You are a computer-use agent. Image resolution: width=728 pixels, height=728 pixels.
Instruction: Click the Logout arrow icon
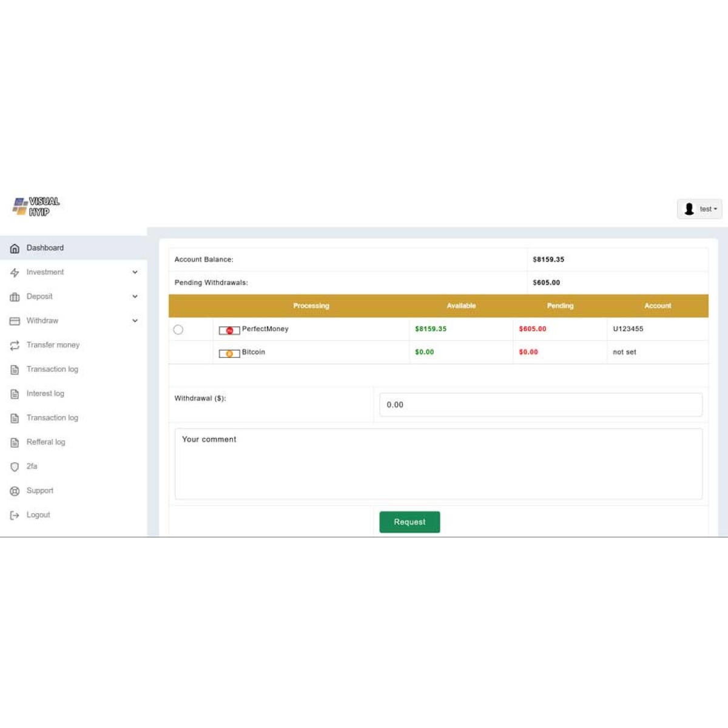click(15, 515)
